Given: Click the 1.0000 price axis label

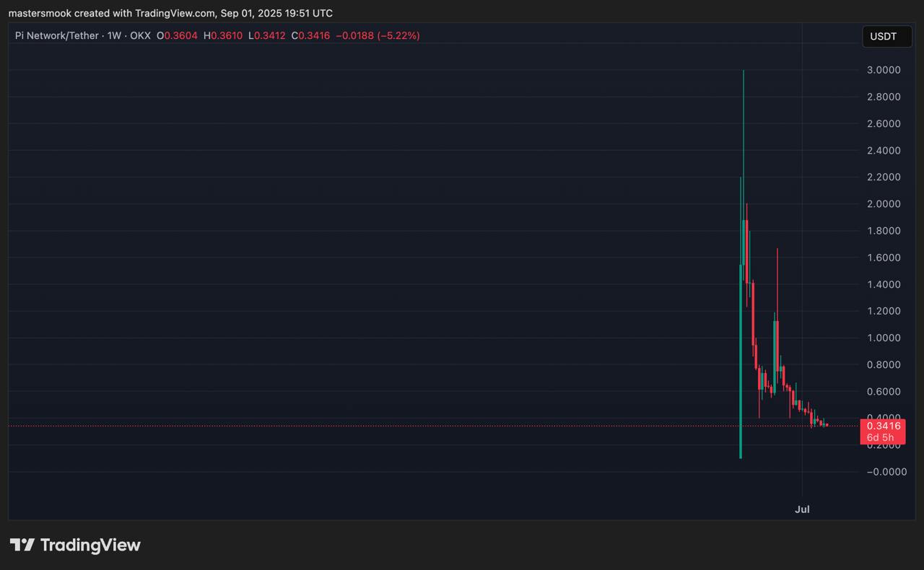Looking at the screenshot, I should tap(884, 338).
